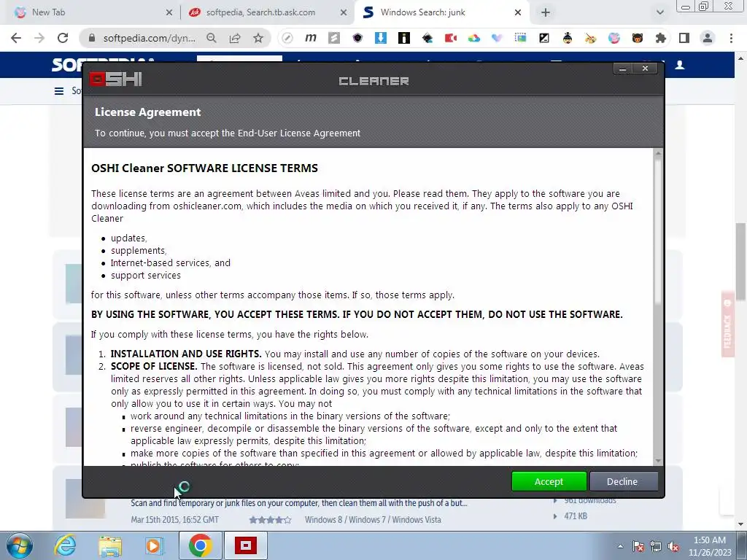Click the purple heart extension icon
Screen dimensions: 747x560
click(498, 38)
